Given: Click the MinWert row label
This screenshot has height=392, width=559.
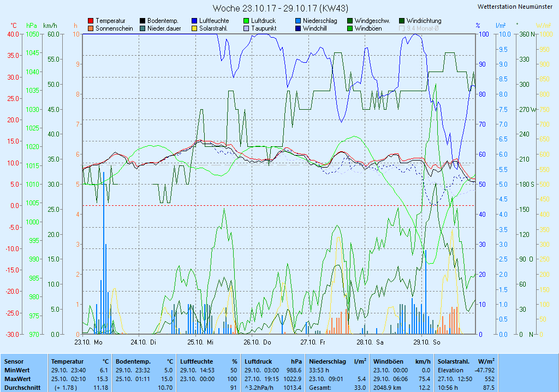Looking at the screenshot, I should (17, 370).
